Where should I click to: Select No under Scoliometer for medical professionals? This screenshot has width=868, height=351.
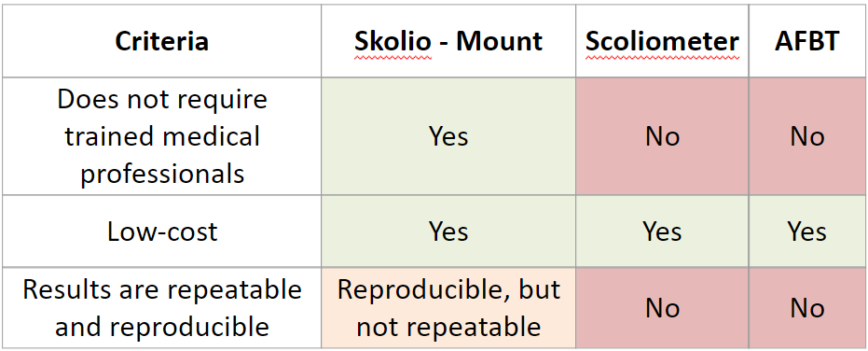coord(662,136)
